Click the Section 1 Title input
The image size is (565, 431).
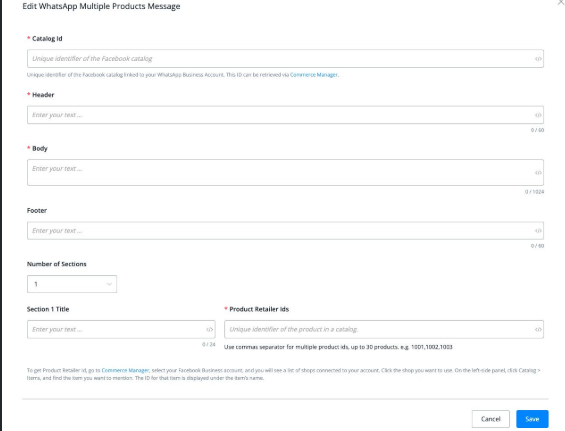tap(121, 329)
